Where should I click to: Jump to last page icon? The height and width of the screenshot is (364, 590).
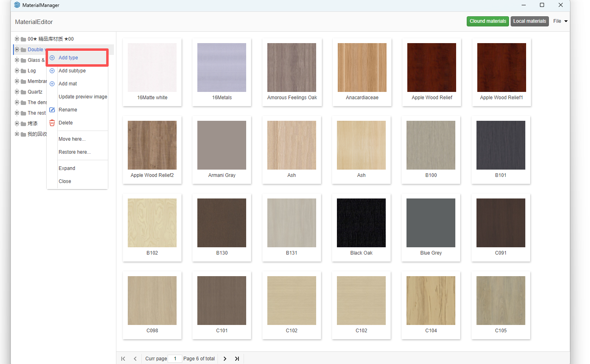point(237,359)
